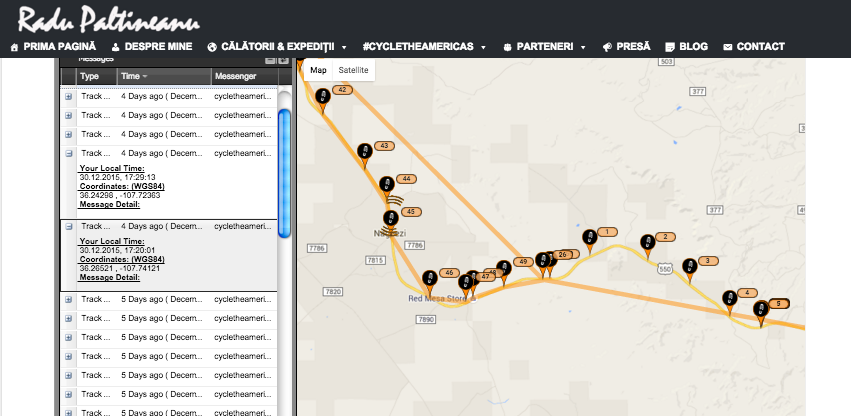Click map track marker number 42
Screen dimensions: 851x416
point(322,98)
